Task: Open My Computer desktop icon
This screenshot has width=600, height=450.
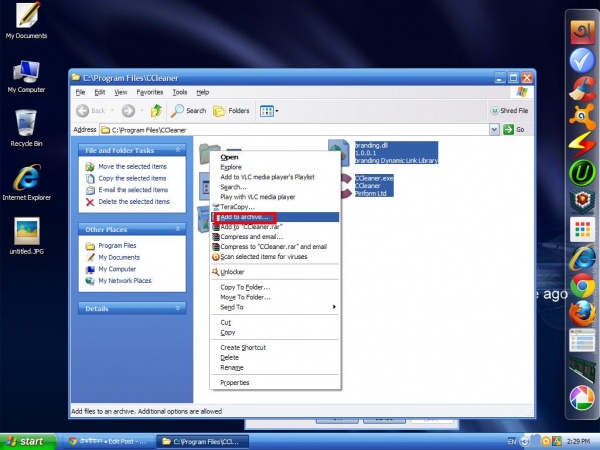Action: (26, 77)
